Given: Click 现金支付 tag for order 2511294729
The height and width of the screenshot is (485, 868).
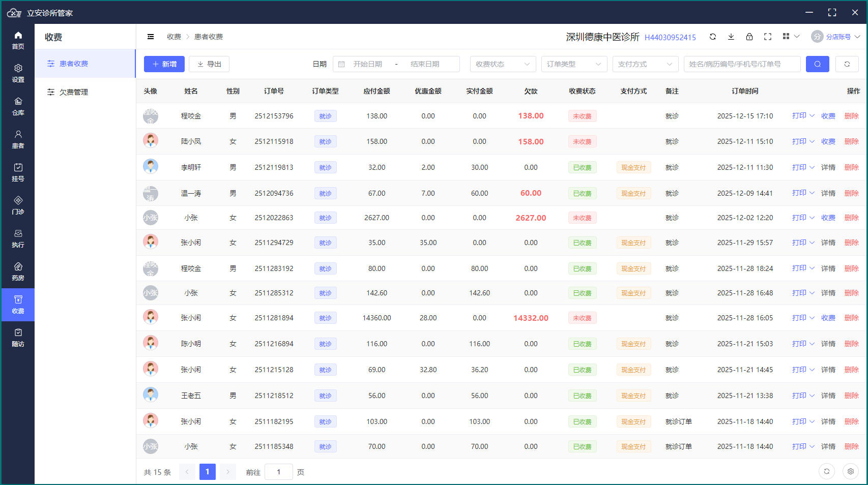Looking at the screenshot, I should pyautogui.click(x=633, y=243).
